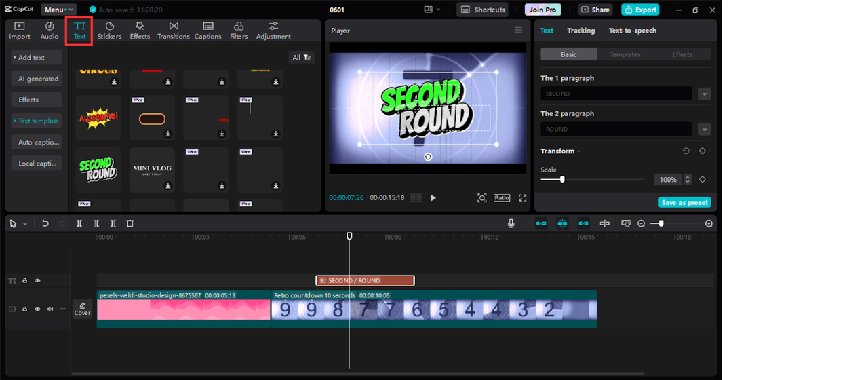
Task: Open the layout switcher dropdown
Action: tap(432, 9)
